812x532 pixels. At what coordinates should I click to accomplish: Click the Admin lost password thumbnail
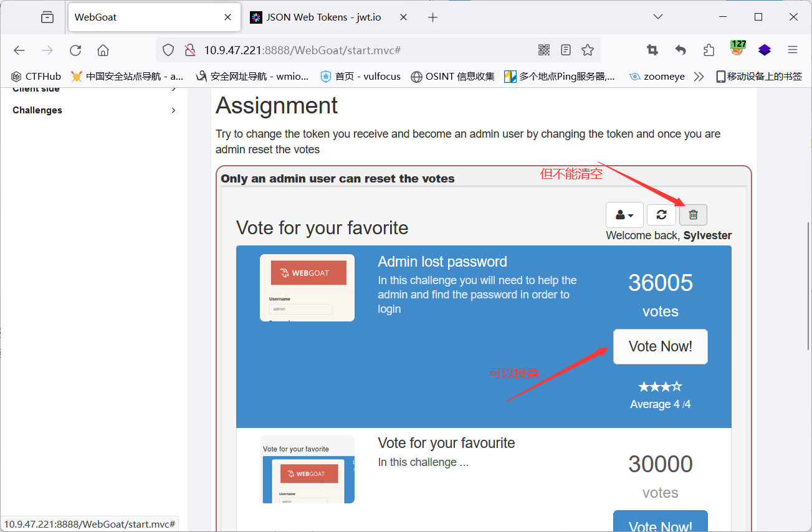(307, 288)
